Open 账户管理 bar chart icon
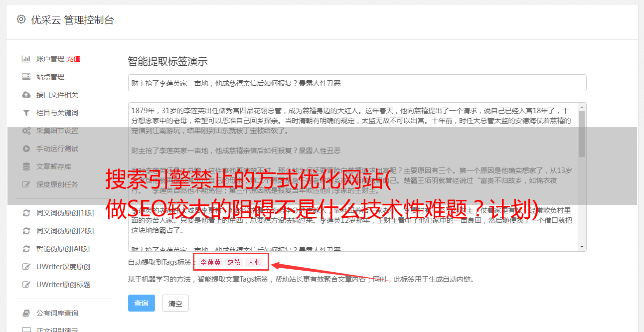The image size is (644, 332). point(26,59)
